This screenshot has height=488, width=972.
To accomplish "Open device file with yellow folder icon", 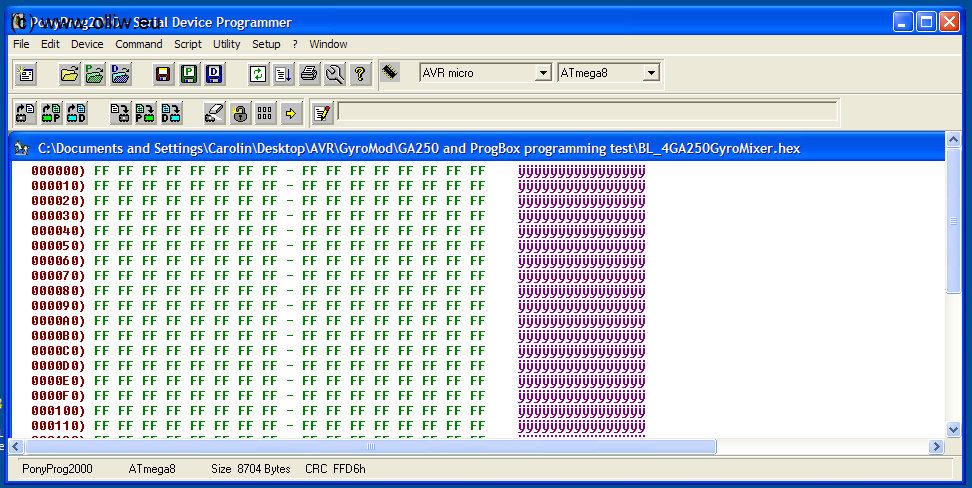I will pos(69,73).
